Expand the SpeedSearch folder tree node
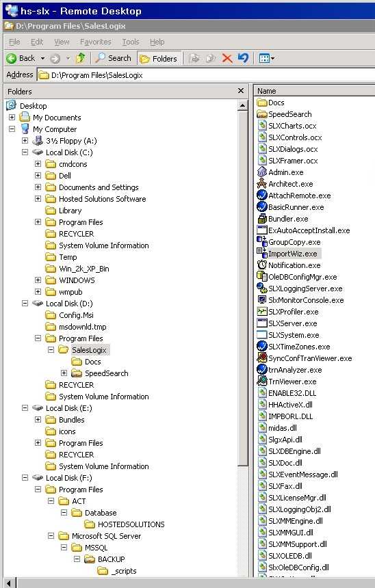The image size is (375, 588). point(64,373)
